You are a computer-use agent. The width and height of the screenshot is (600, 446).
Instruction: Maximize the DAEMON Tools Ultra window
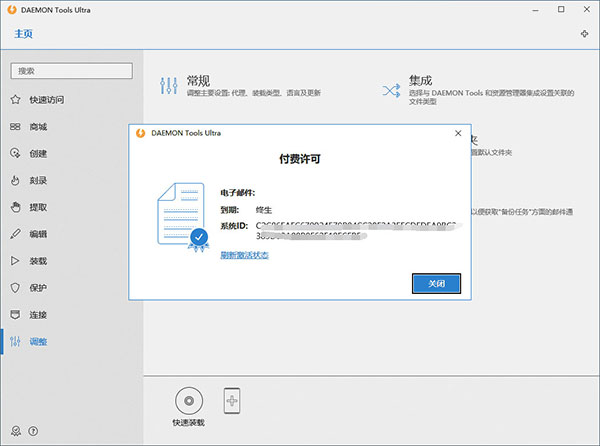click(561, 9)
